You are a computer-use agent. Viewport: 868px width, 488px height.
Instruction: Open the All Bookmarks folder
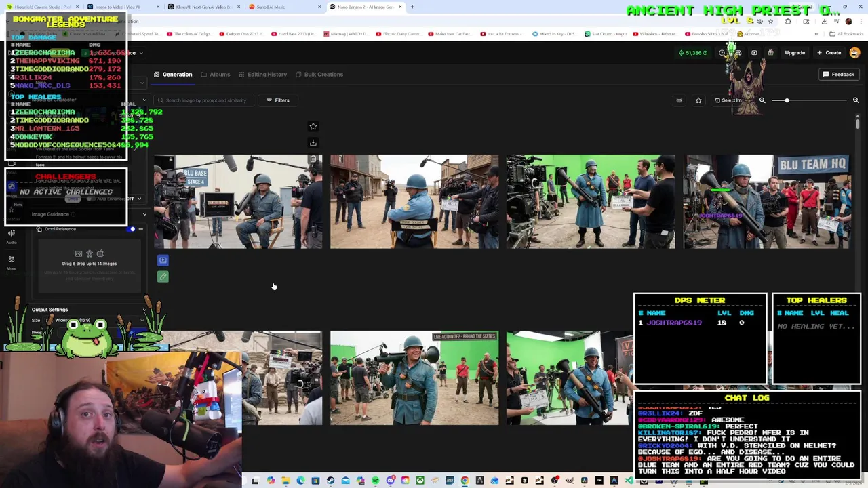[846, 33]
